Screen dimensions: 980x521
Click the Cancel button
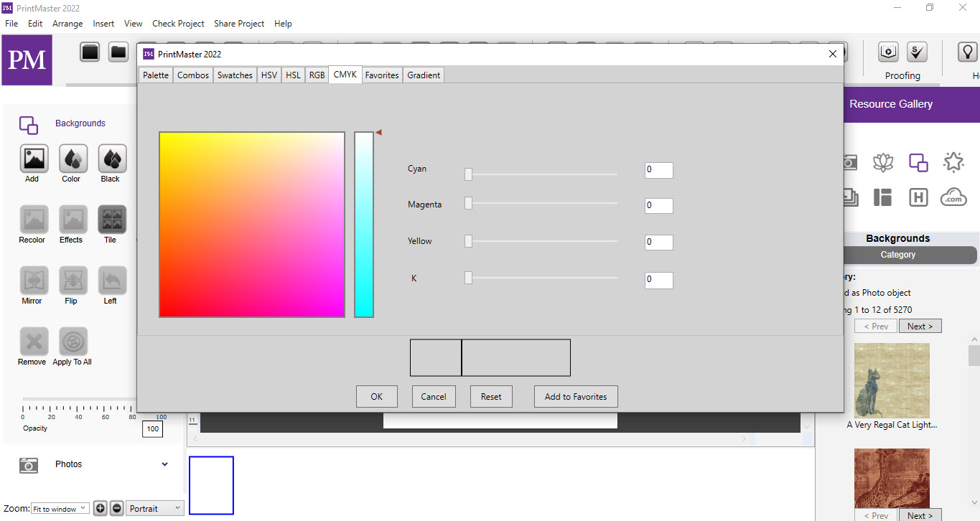[434, 396]
